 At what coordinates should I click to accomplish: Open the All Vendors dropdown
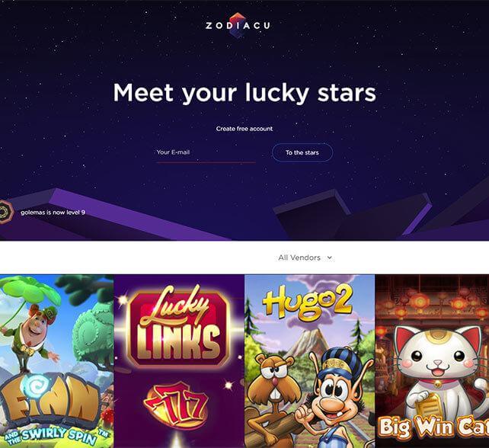click(305, 258)
